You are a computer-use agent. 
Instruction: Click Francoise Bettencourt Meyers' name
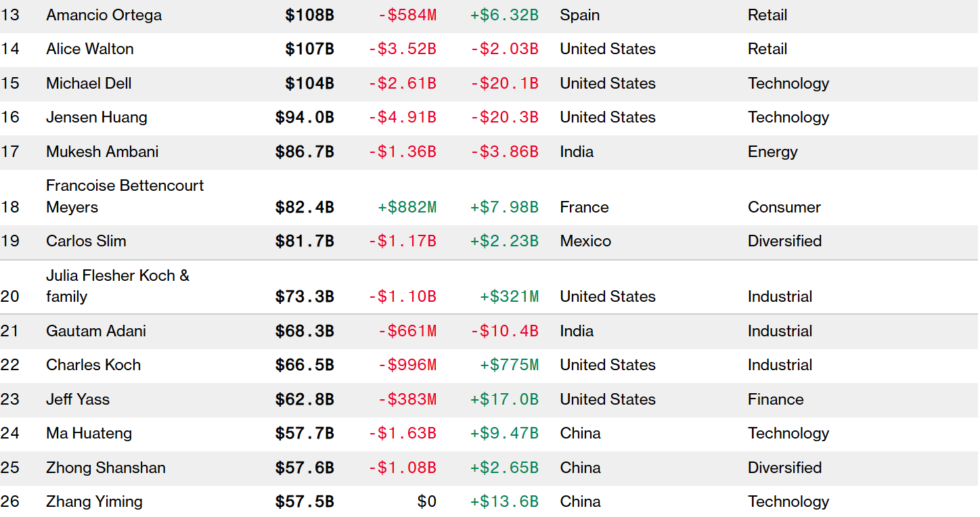[x=125, y=196]
